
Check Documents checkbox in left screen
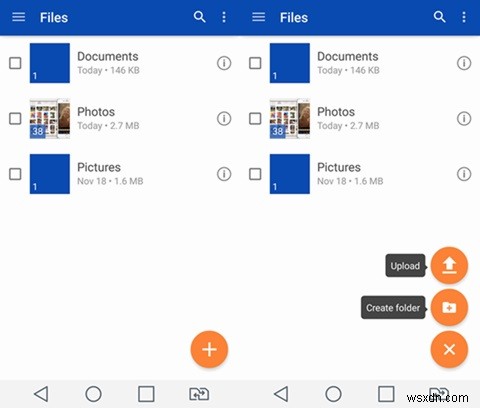pyautogui.click(x=15, y=63)
